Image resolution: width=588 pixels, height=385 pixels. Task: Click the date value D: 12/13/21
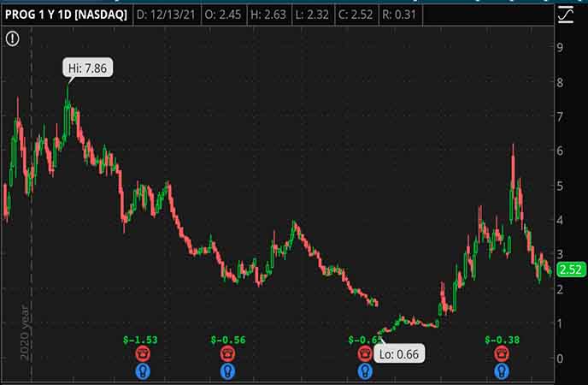point(166,15)
